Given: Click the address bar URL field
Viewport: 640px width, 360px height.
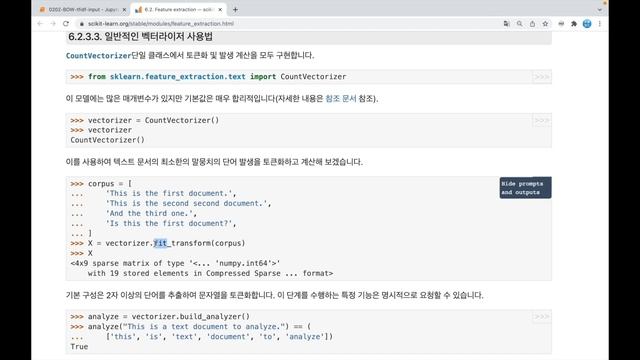Looking at the screenshot, I should click(x=286, y=24).
